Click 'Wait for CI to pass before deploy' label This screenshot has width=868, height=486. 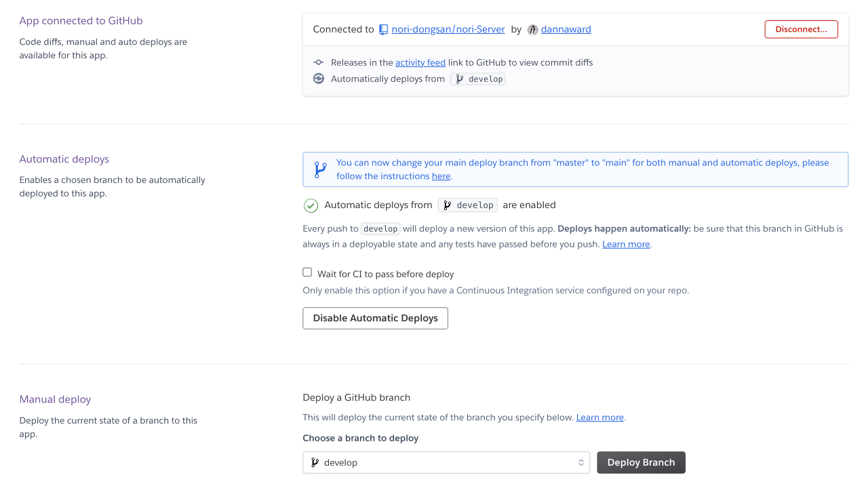click(x=386, y=275)
